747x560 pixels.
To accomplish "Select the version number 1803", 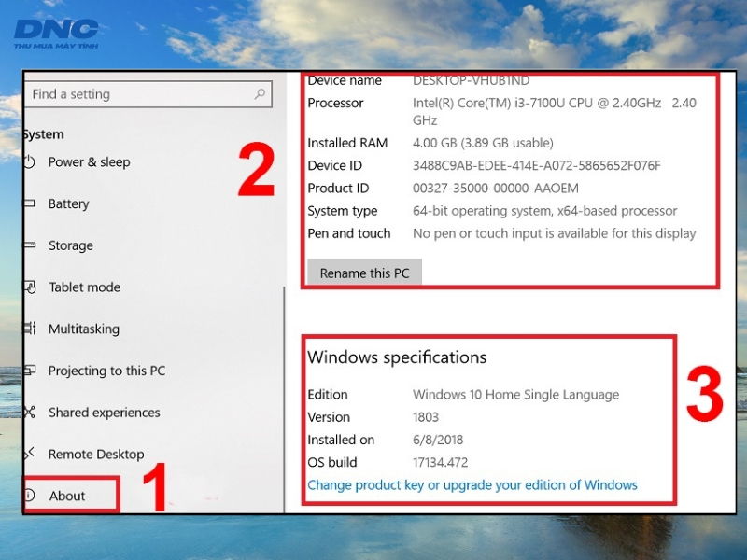I will tap(426, 417).
